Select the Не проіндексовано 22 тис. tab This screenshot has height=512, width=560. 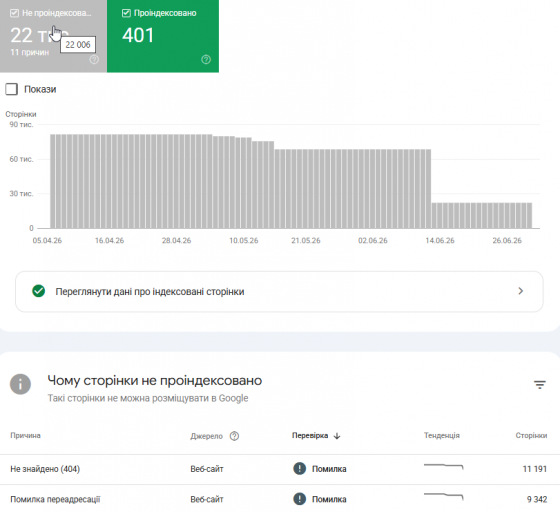click(53, 36)
